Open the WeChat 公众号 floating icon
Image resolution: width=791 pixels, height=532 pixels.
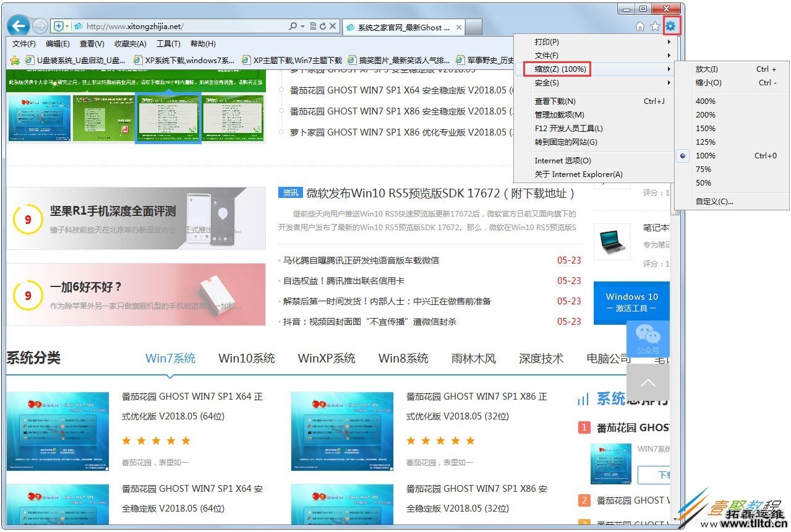coord(648,338)
